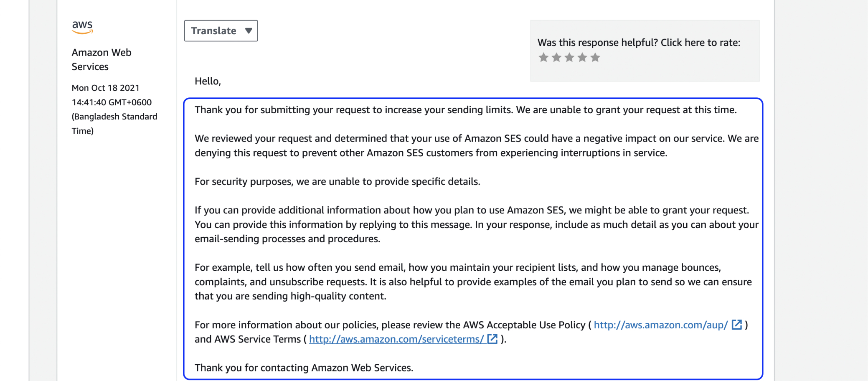The image size is (868, 381).
Task: Open the Translate dropdown
Action: click(221, 30)
